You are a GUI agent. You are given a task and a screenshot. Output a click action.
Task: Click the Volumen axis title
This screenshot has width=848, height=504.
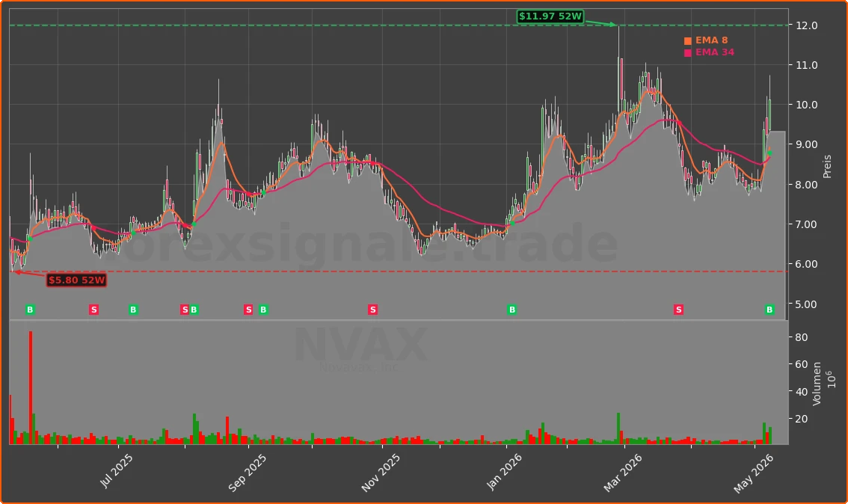coord(817,384)
